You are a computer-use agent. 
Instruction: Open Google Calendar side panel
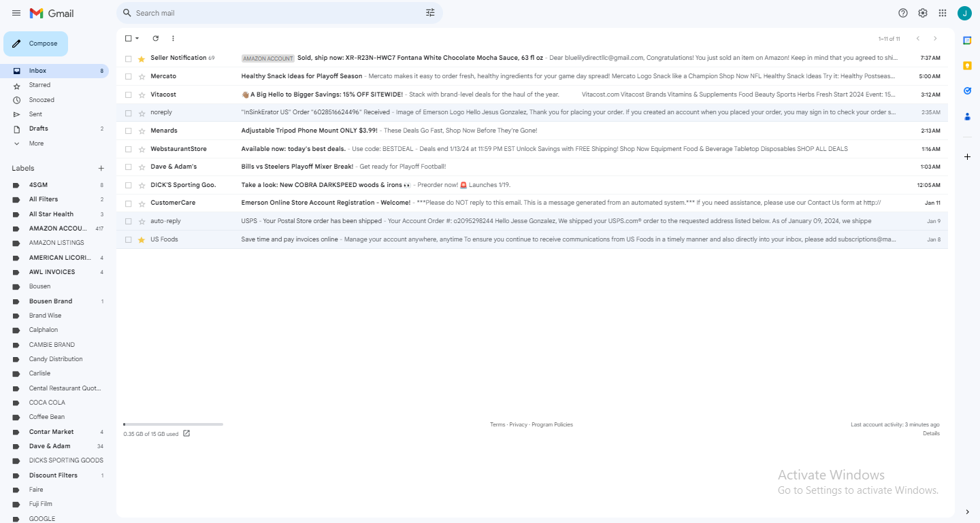967,41
